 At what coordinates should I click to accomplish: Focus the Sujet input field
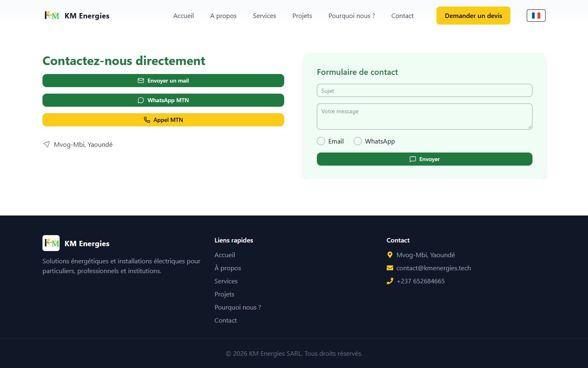425,90
